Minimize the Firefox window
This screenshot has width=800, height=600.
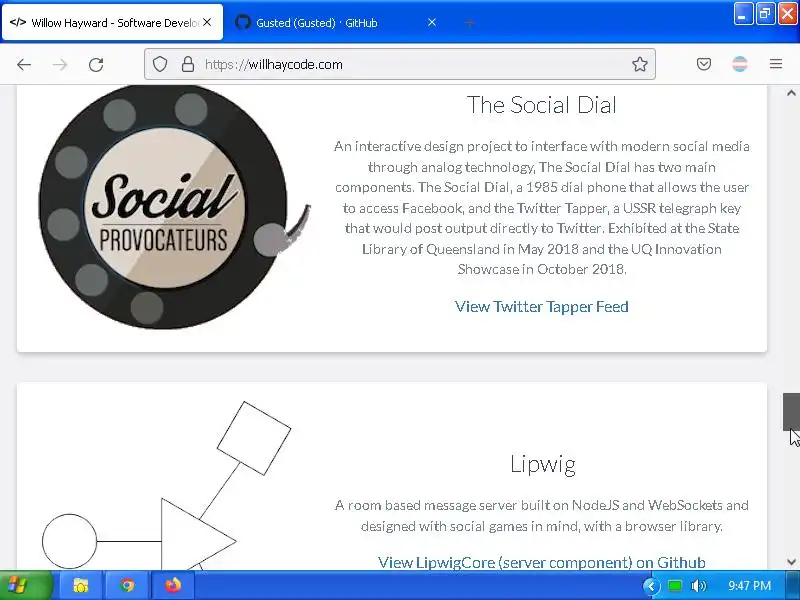point(743,14)
